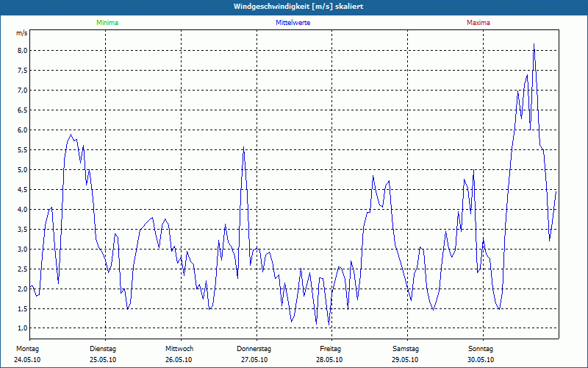This screenshot has height=368, width=588.
Task: Click the 8,0 y-axis value
Action: [22, 50]
